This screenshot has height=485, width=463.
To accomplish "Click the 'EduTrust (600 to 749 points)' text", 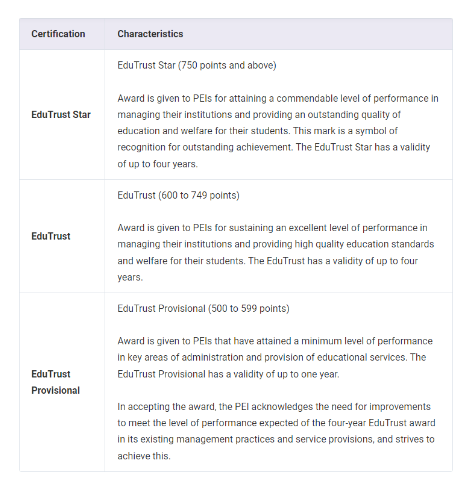I will point(178,195).
